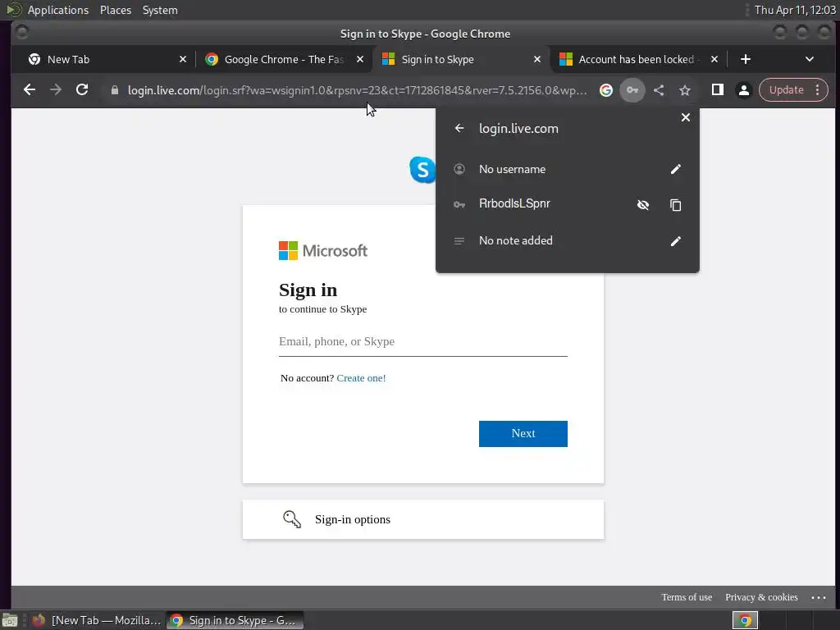Click the address bar URL
This screenshot has width=840, height=630.
[x=357, y=90]
